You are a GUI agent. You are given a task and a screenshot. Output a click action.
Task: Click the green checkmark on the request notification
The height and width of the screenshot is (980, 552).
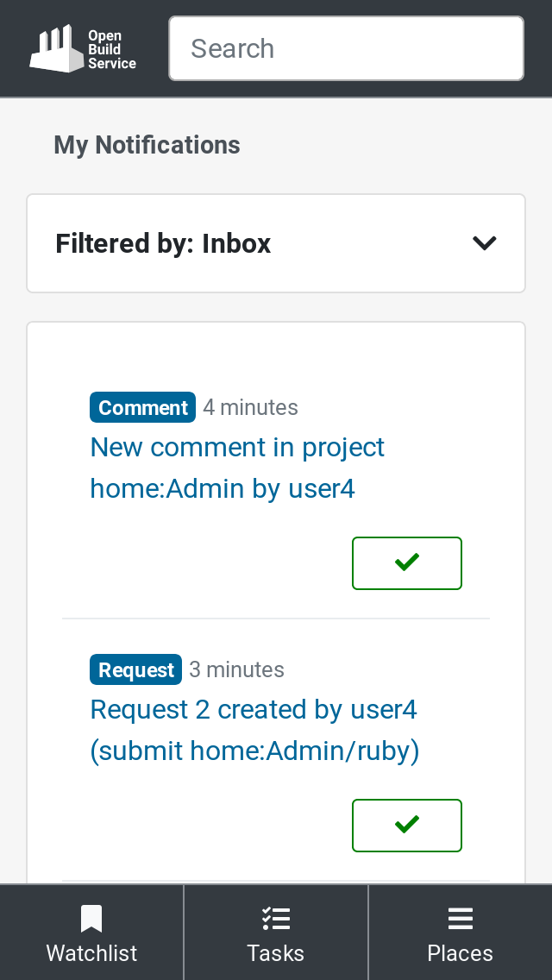406,826
